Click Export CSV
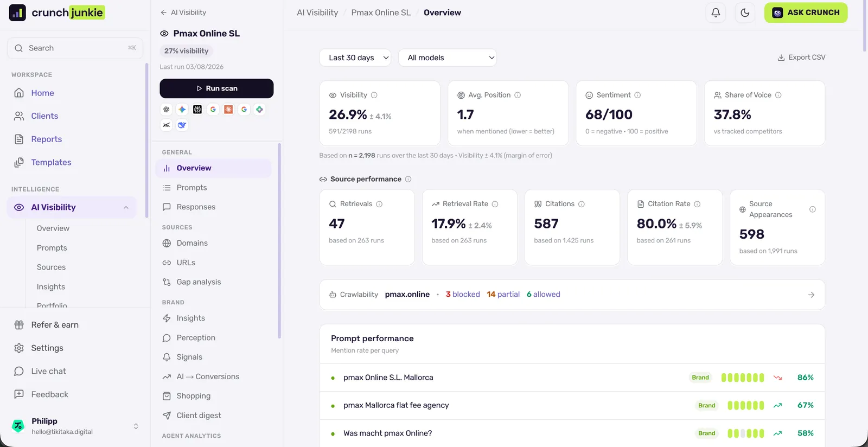 pos(801,58)
